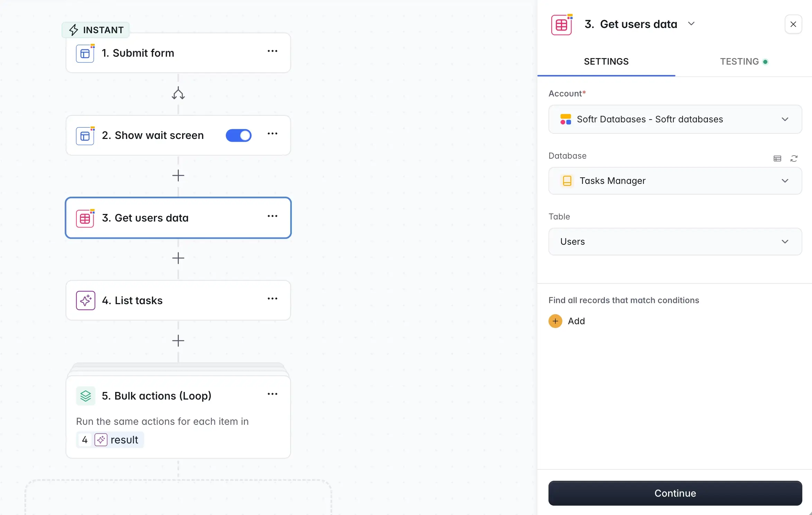Click the branch icon below Submit form
The height and width of the screenshot is (515, 812).
[x=178, y=93]
